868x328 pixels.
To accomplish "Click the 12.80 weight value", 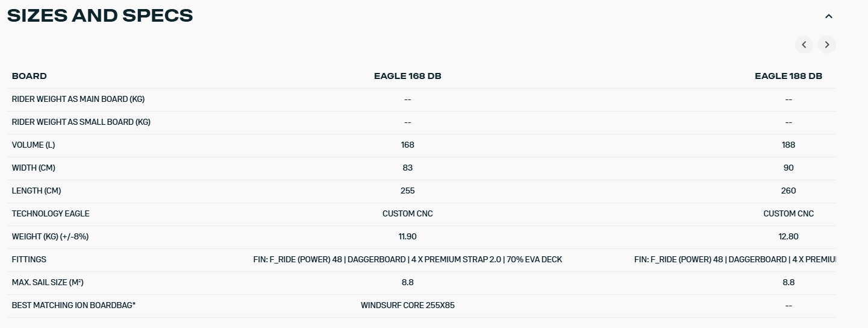I will 788,236.
